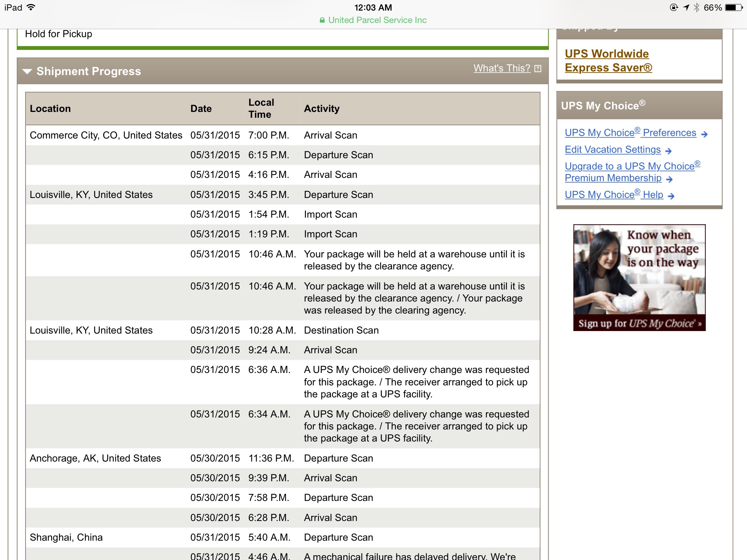
Task: Click arrow icon after Premium Membership
Action: (669, 179)
